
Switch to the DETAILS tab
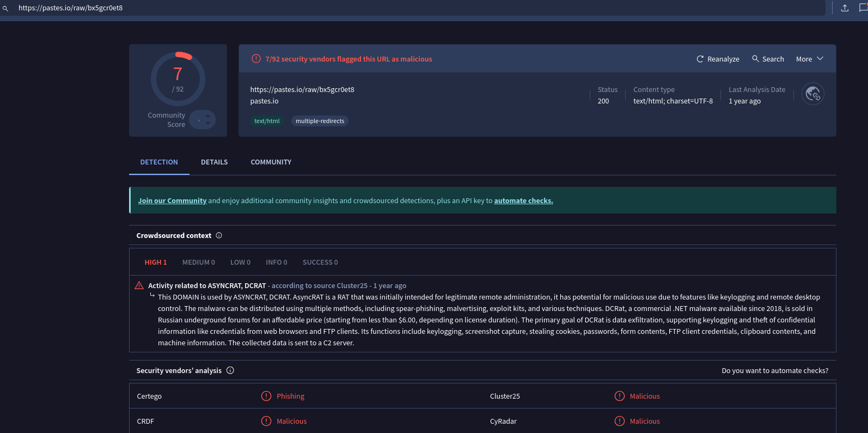tap(214, 162)
